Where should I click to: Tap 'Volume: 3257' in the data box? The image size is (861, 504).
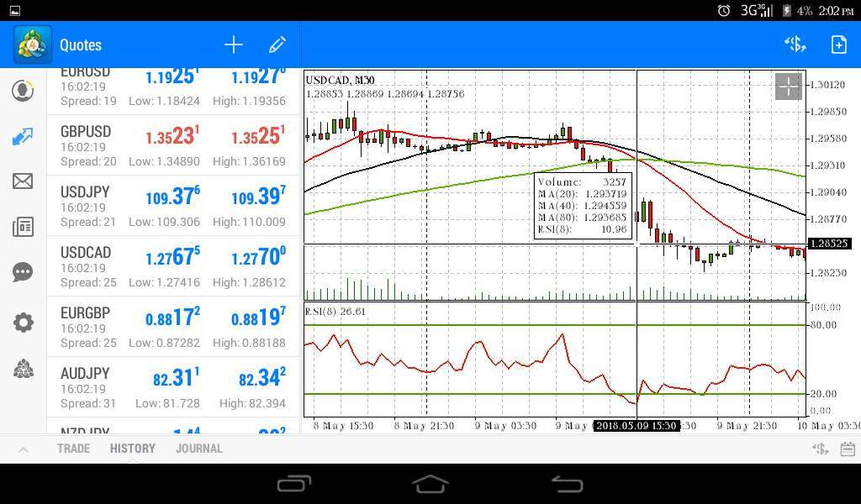[x=582, y=181]
